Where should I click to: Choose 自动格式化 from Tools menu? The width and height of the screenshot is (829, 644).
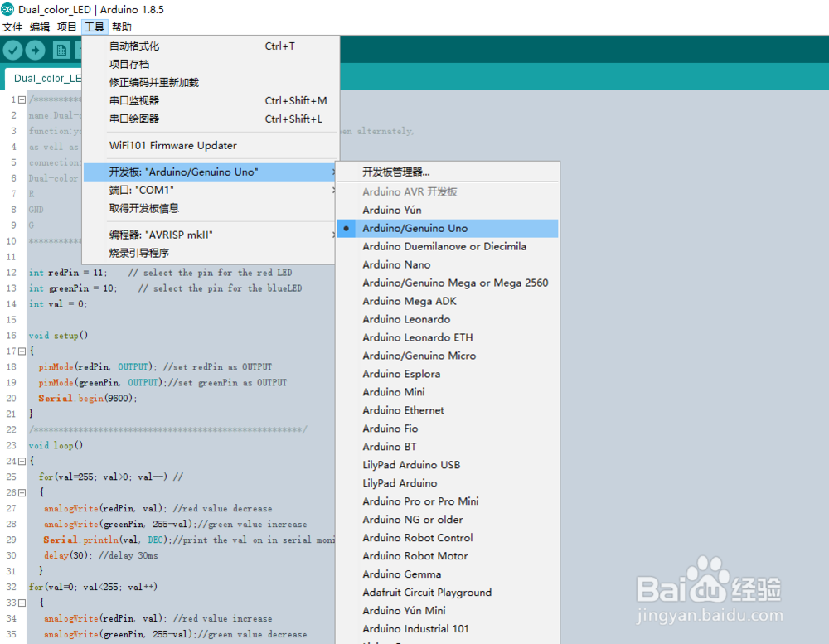coord(211,46)
